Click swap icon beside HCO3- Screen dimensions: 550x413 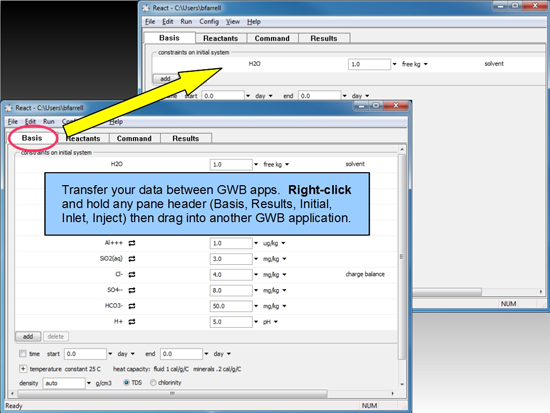(x=132, y=306)
